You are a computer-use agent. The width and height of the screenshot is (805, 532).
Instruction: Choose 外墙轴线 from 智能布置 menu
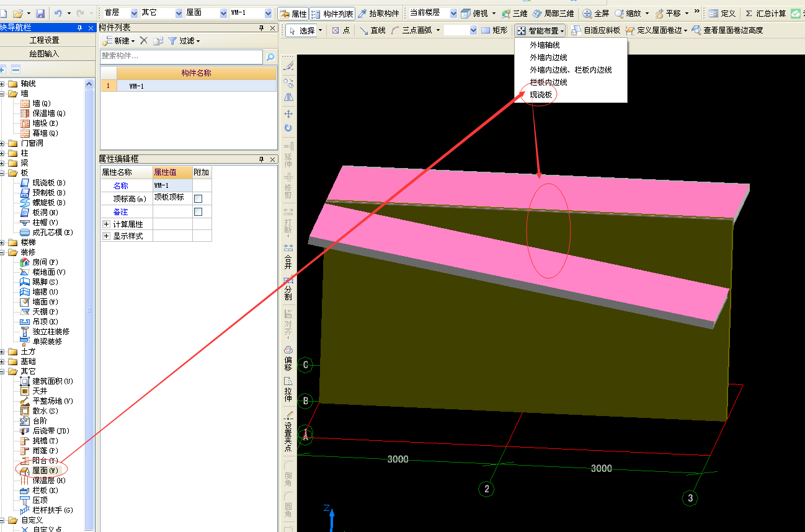click(x=545, y=45)
